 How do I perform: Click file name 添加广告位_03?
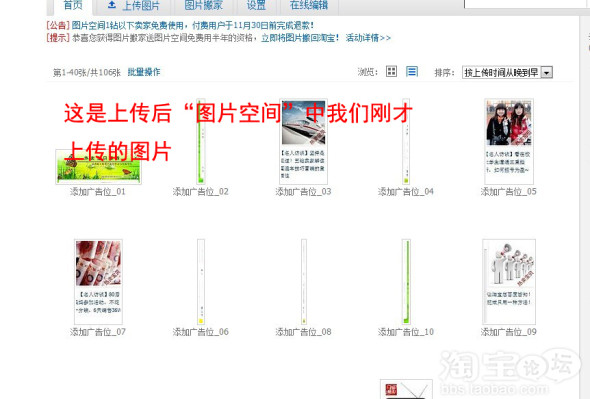303,192
